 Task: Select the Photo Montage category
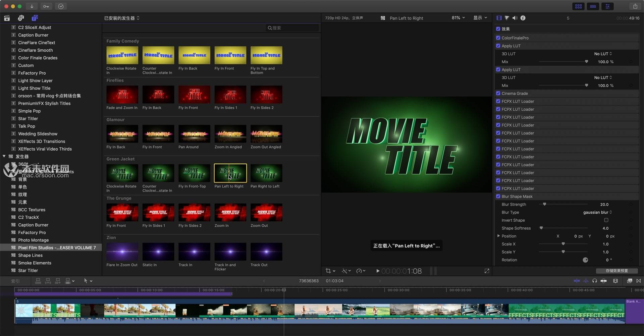33,240
